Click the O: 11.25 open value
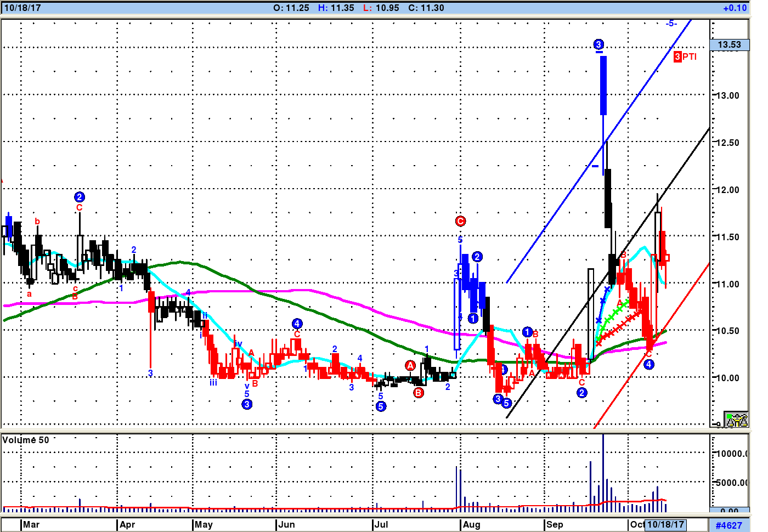Screen dimensions: 768x532 [x=291, y=8]
